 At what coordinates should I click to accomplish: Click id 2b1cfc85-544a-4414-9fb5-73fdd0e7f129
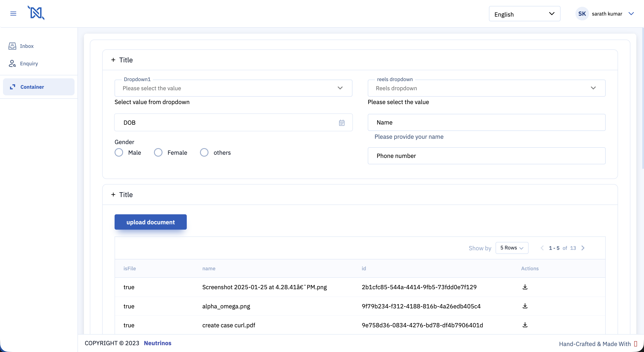419,287
